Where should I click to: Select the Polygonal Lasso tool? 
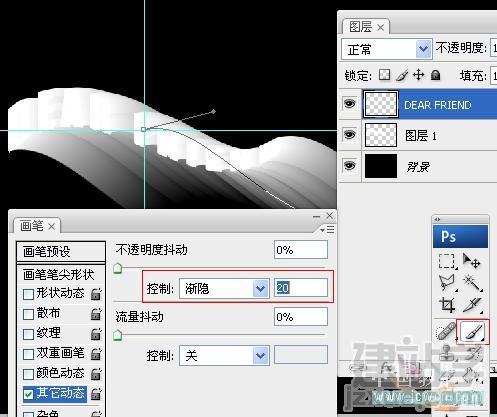(x=447, y=283)
